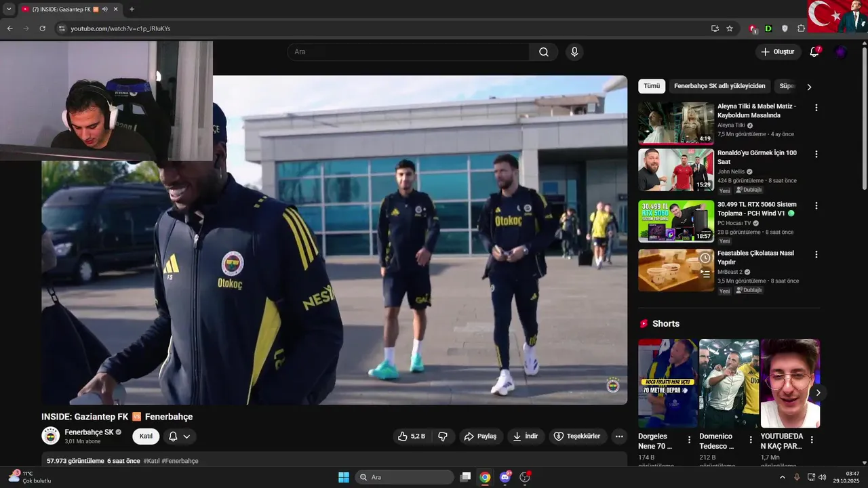868x488 pixels.
Task: Open options for Dorgeles Nene short
Action: point(690,440)
